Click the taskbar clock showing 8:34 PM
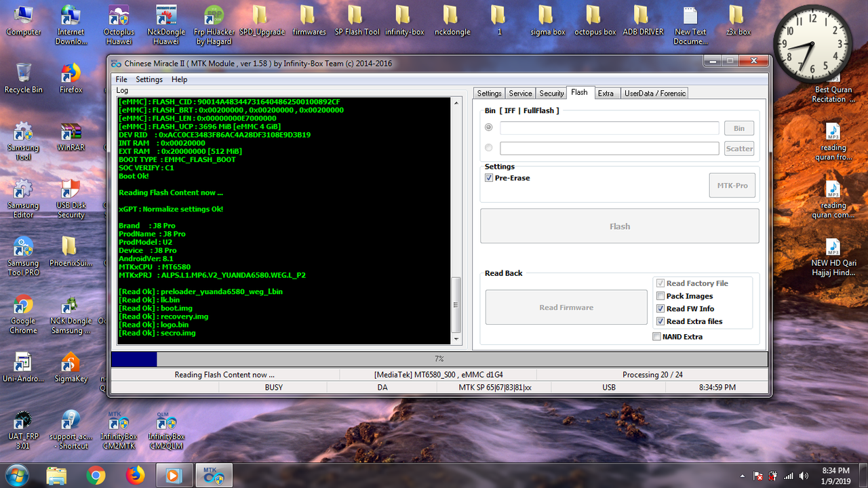Image resolution: width=868 pixels, height=488 pixels. [x=835, y=475]
